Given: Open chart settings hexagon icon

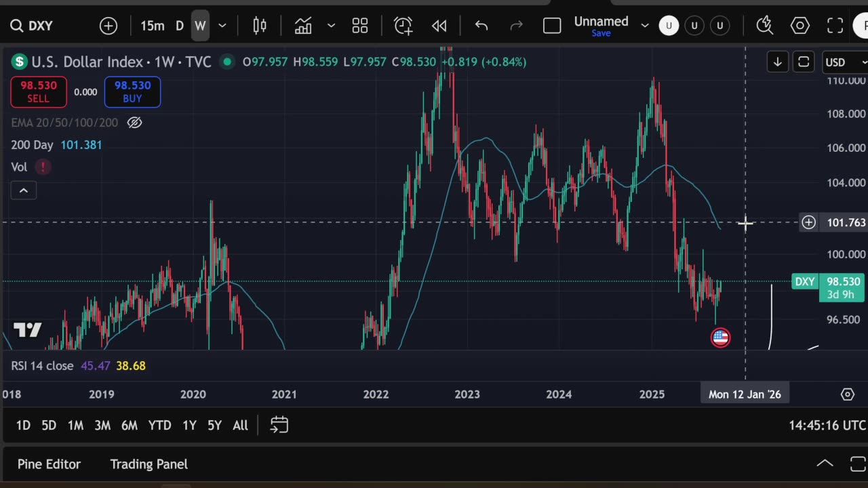Looking at the screenshot, I should [x=800, y=26].
